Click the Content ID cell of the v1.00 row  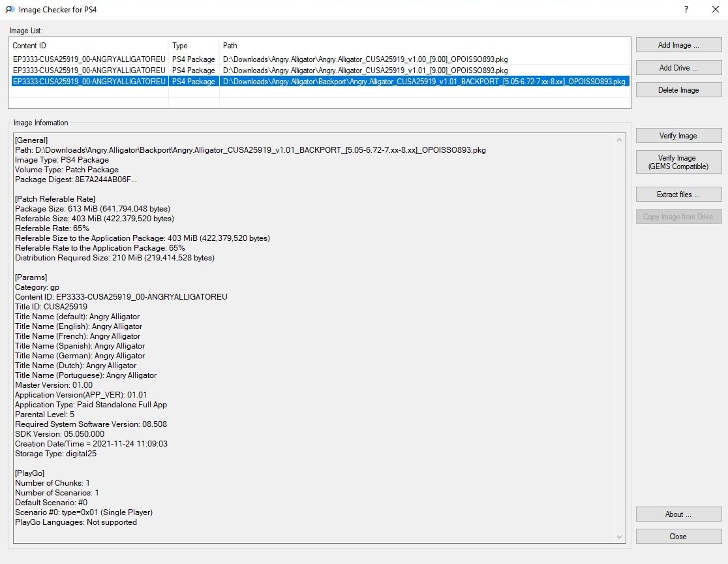click(89, 59)
